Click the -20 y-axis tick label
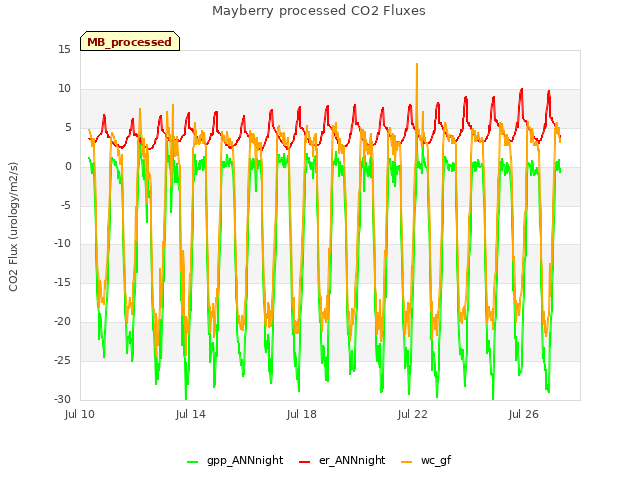 (x=62, y=322)
